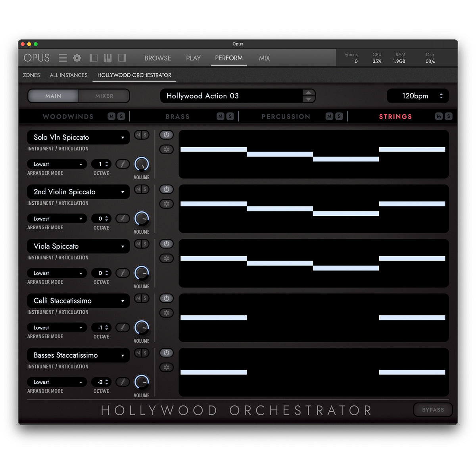Switch to the MIXER view button
Screen dimensions: 476x476
point(104,96)
